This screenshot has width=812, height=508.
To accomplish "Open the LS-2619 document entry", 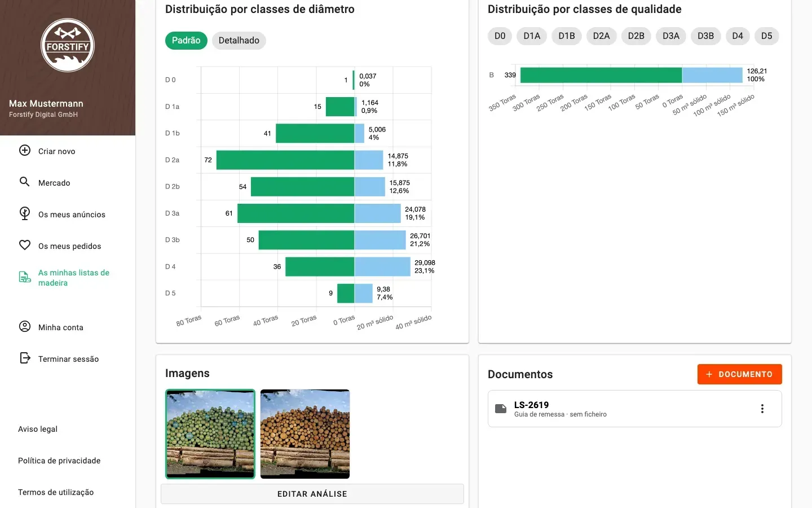I will (635, 409).
